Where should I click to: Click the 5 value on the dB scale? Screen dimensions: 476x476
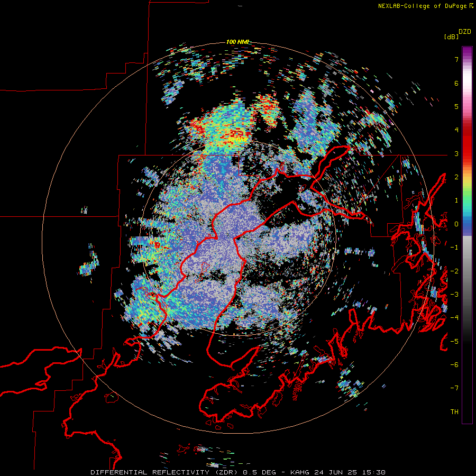tap(456, 106)
